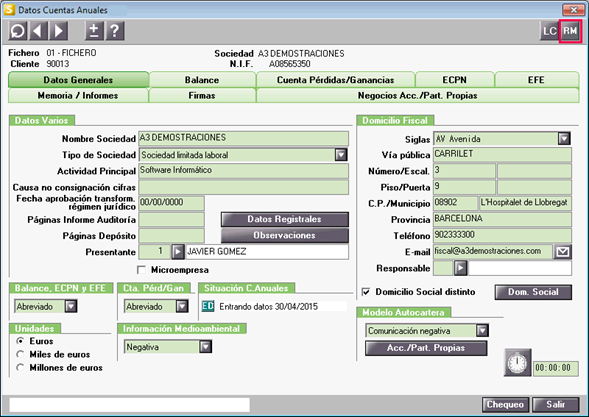
Task: Click the LC toolbar button
Action: [x=550, y=31]
